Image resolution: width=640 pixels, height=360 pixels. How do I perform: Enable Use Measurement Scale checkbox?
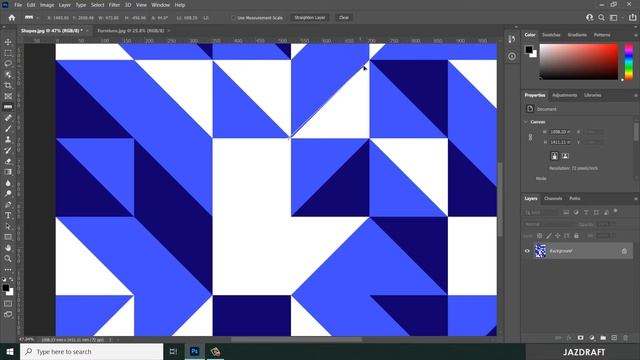tap(233, 18)
